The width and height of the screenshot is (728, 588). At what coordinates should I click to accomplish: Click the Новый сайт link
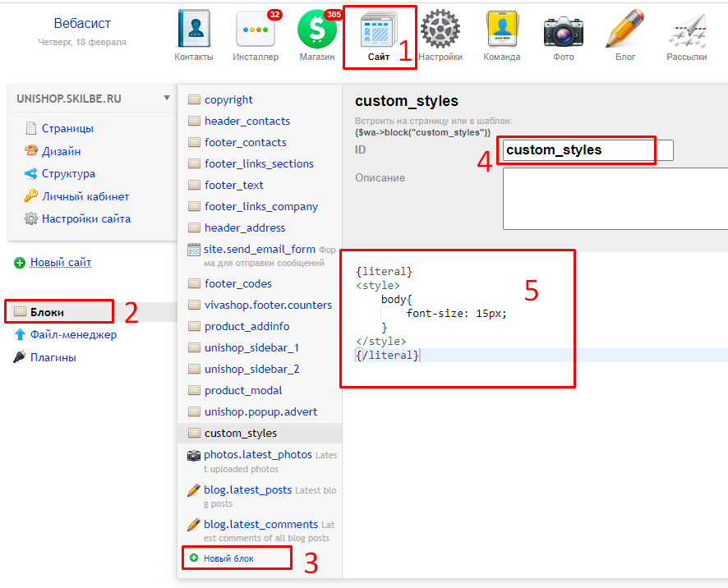[x=61, y=263]
